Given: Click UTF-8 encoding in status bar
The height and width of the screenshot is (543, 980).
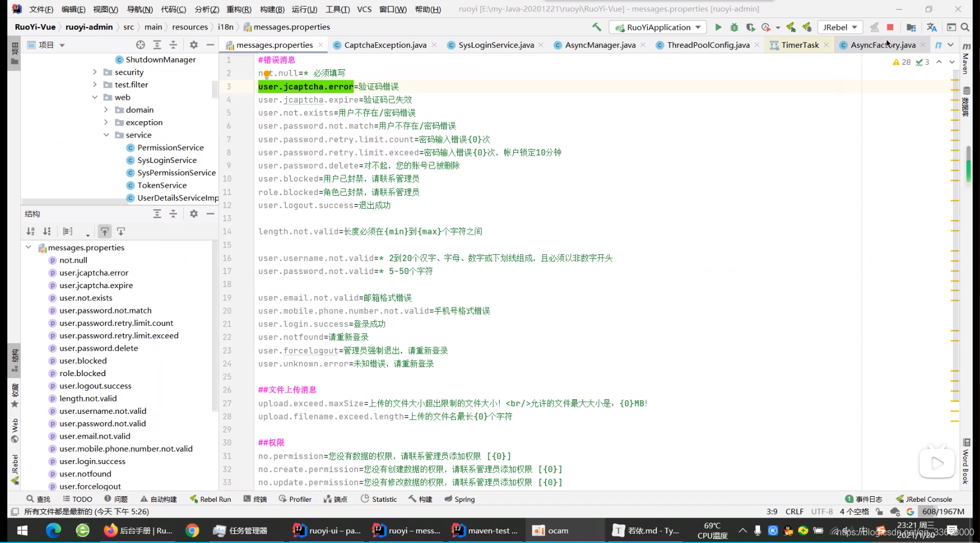Looking at the screenshot, I should (822, 511).
